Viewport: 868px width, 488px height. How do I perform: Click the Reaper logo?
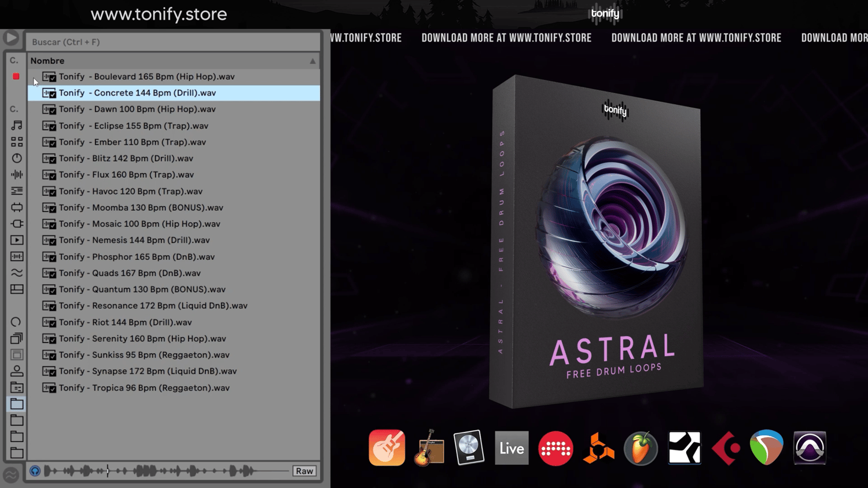click(767, 447)
